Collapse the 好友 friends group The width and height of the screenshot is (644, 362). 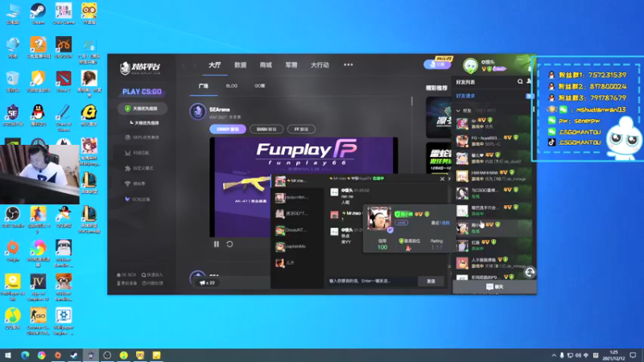(x=458, y=110)
